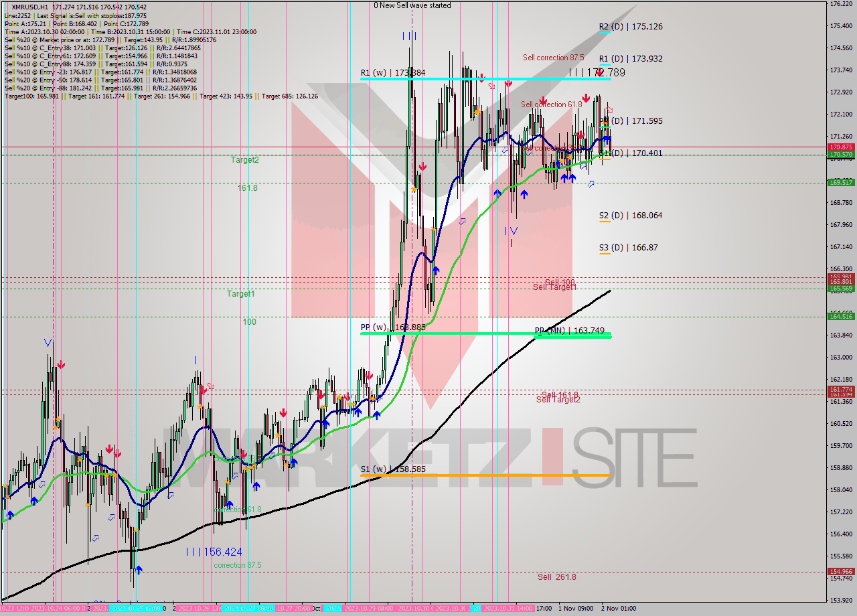
Task: Select the R1 (D) | 173.932 label
Action: point(631,59)
